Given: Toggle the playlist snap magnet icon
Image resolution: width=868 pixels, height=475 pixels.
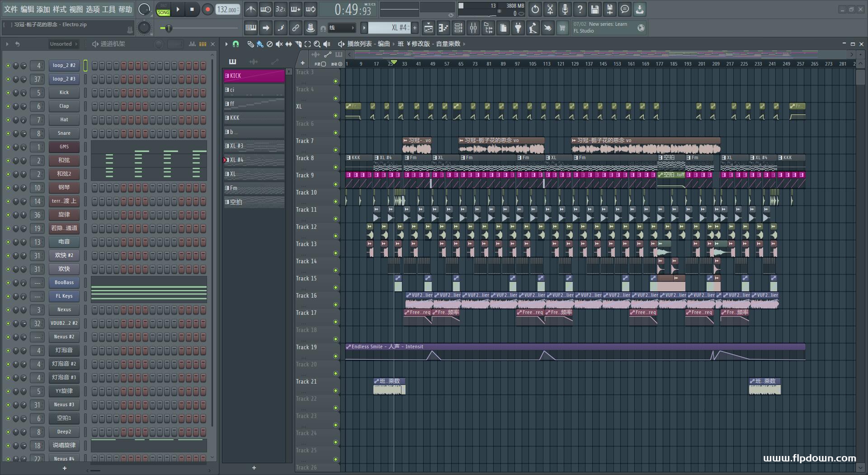Looking at the screenshot, I should pos(236,44).
